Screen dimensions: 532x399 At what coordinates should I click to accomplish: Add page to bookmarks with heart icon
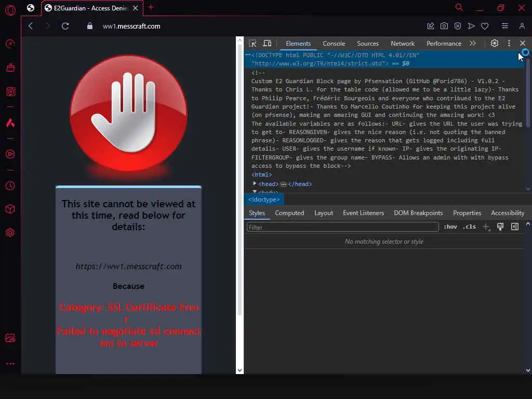click(x=485, y=26)
